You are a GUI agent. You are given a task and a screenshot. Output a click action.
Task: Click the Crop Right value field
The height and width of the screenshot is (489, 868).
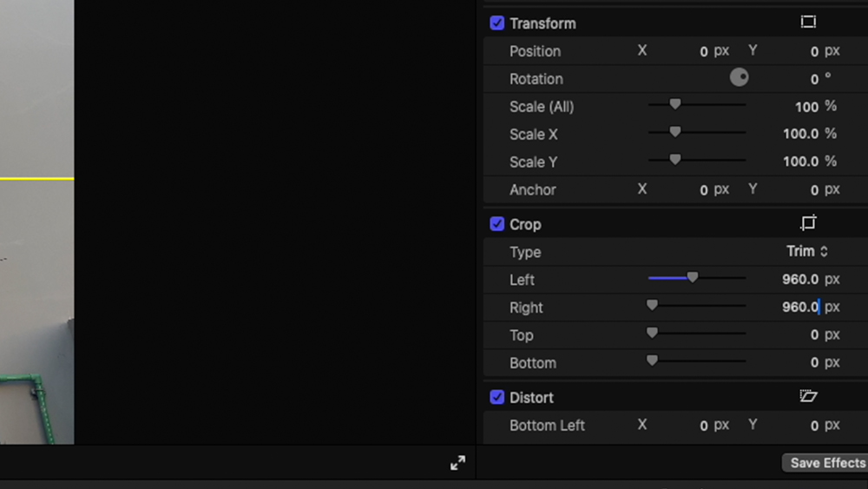click(799, 307)
